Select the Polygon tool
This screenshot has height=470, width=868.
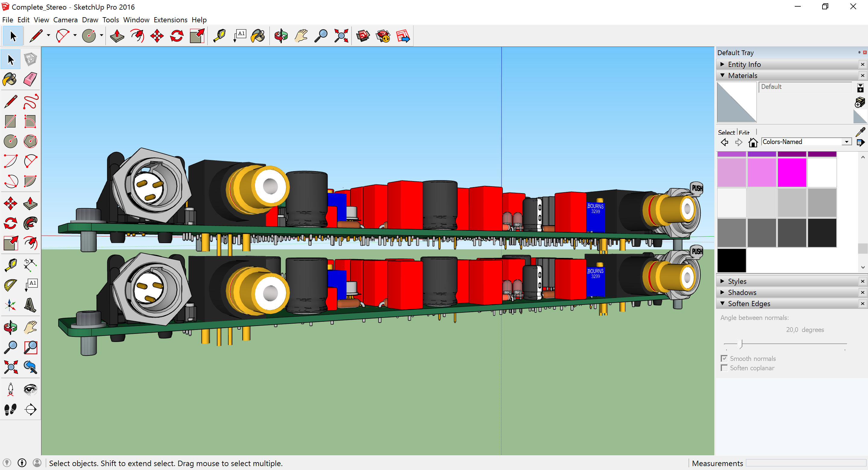click(x=30, y=142)
